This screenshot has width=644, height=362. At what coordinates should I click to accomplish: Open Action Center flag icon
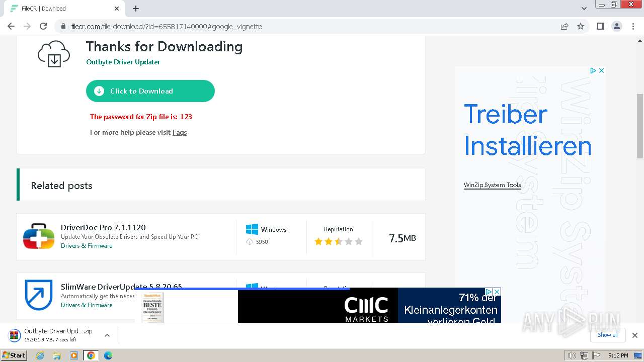596,355
